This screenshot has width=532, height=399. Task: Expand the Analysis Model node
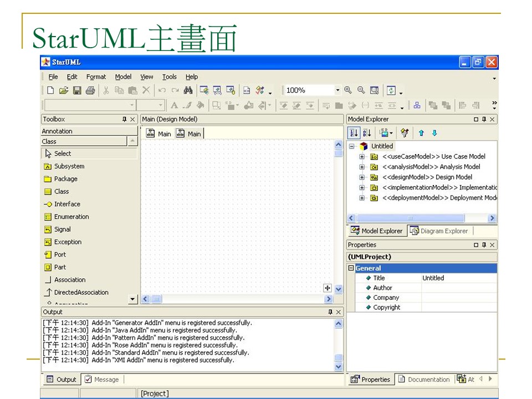362,167
